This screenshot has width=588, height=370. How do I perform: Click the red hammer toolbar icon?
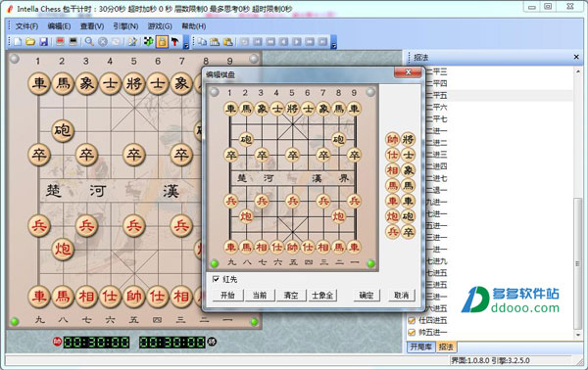click(x=174, y=41)
